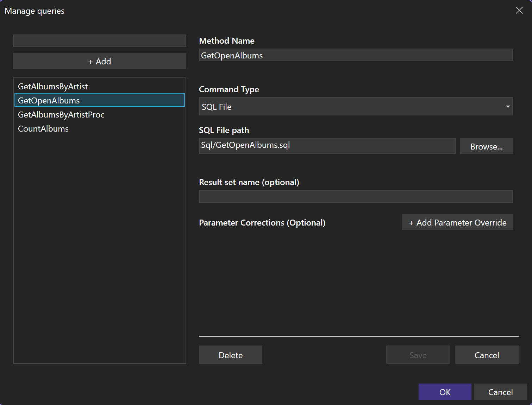The width and height of the screenshot is (532, 405).
Task: Click the query search field above Add
Action: click(100, 41)
